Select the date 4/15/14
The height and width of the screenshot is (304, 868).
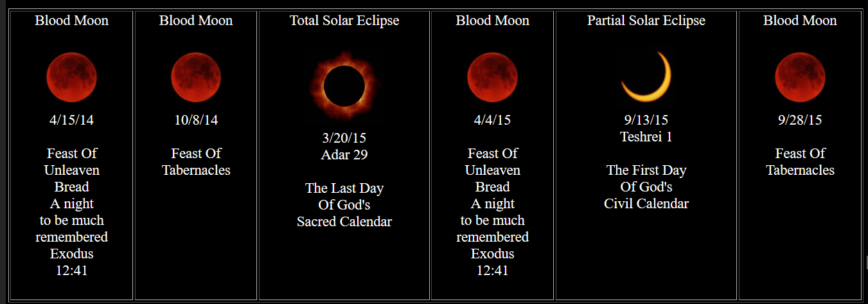(x=71, y=120)
